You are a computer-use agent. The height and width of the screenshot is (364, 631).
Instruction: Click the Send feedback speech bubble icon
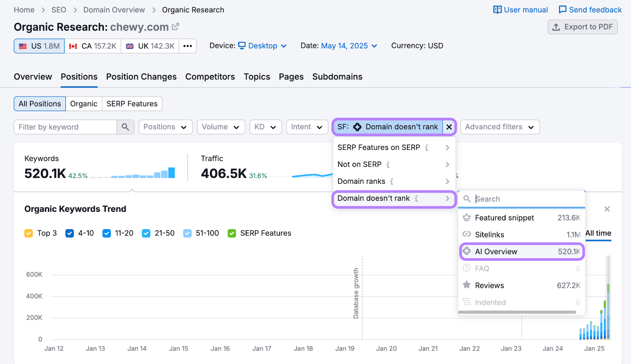[x=562, y=9]
